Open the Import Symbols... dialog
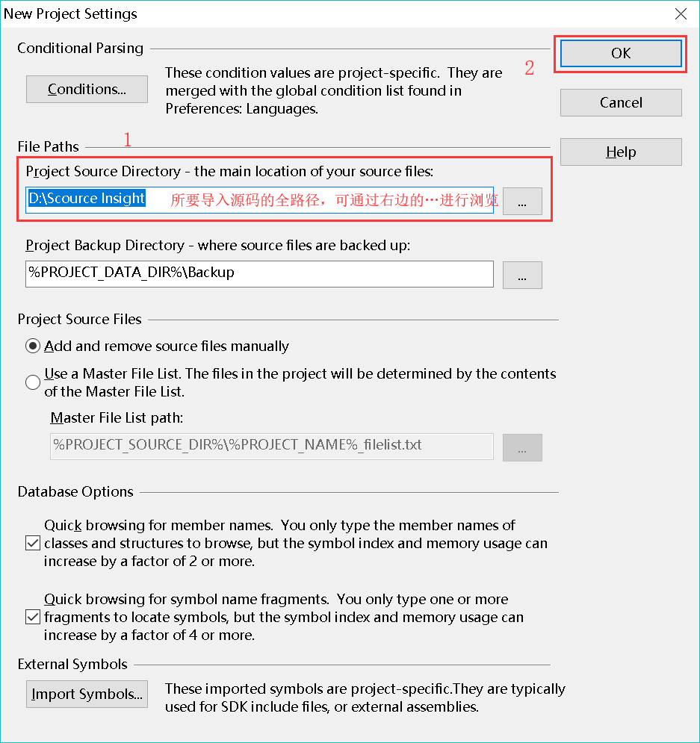The width and height of the screenshot is (700, 743). click(87, 694)
